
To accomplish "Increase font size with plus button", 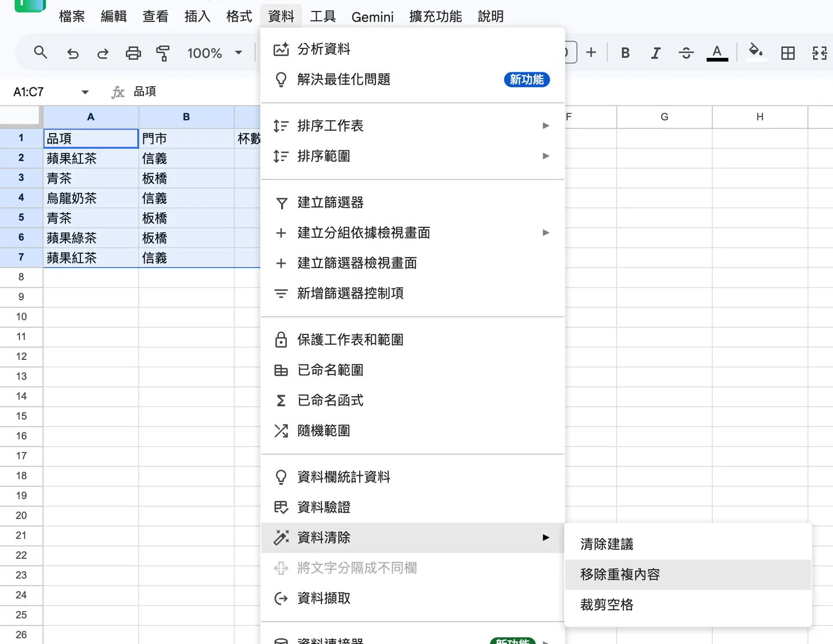I will click(591, 53).
